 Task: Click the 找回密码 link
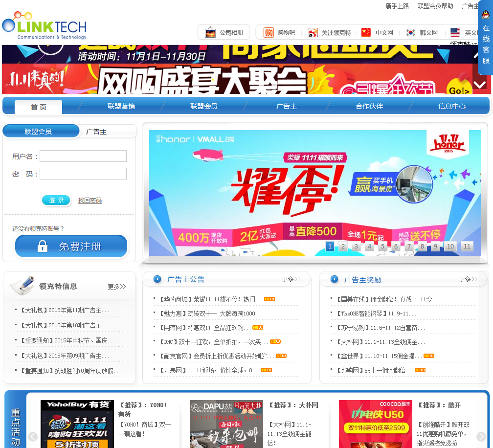90,200
